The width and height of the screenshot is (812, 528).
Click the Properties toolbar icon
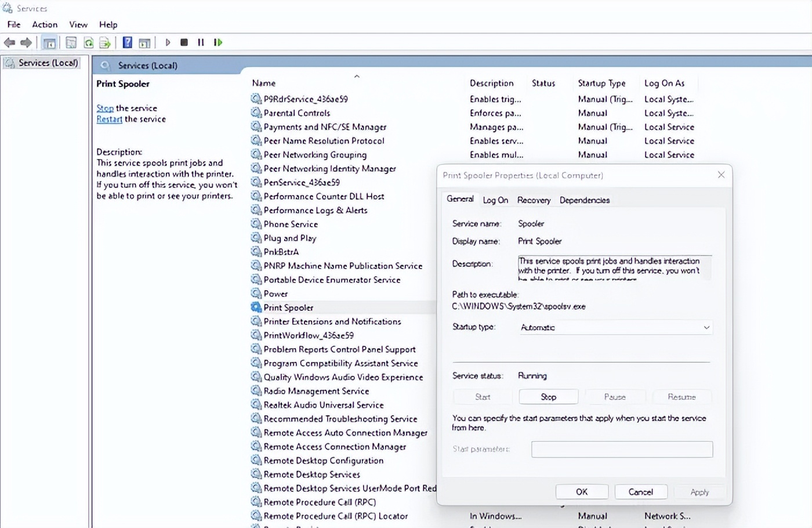click(71, 42)
